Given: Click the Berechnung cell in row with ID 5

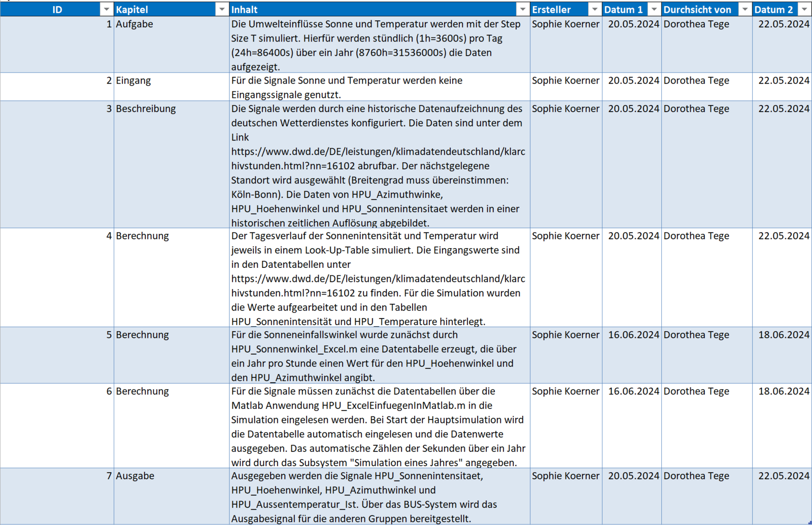Looking at the screenshot, I should [142, 335].
